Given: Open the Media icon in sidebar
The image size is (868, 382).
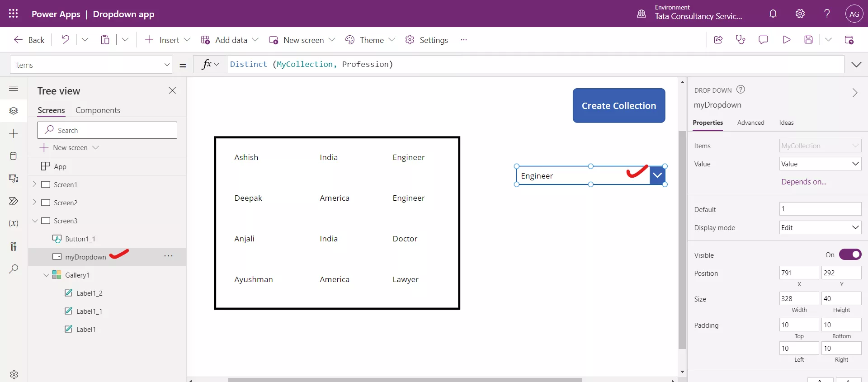Looking at the screenshot, I should [x=14, y=179].
